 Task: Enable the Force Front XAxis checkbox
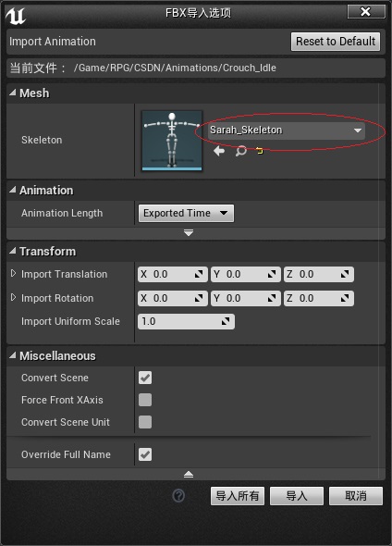tap(145, 400)
